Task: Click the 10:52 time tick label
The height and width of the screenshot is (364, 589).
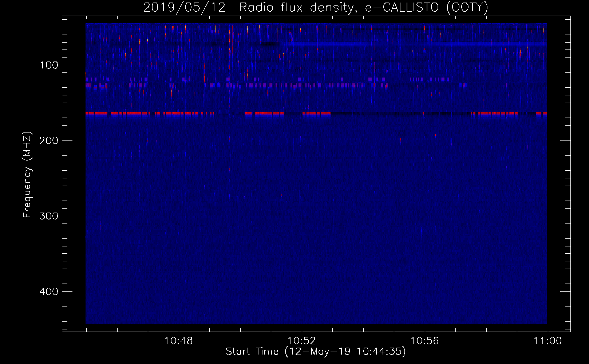Action: [x=301, y=341]
